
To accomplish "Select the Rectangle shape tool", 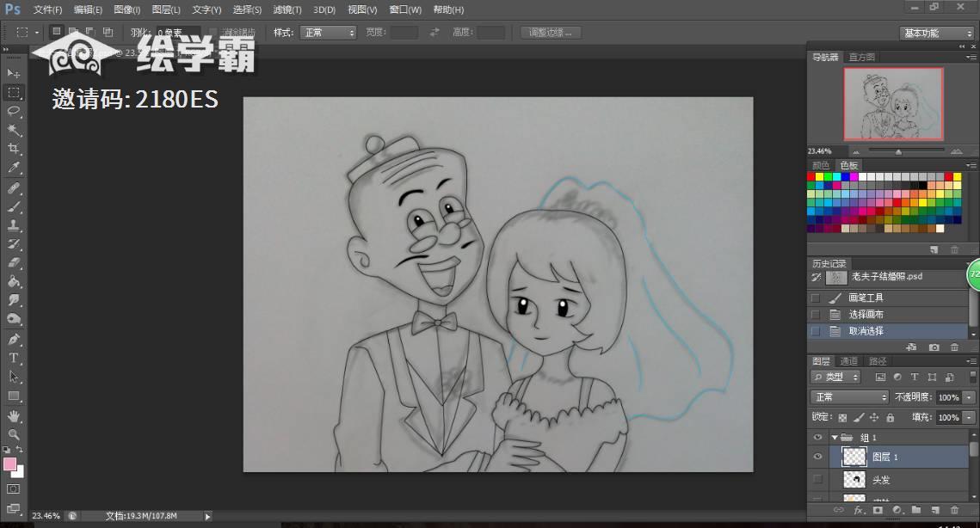I will (14, 396).
